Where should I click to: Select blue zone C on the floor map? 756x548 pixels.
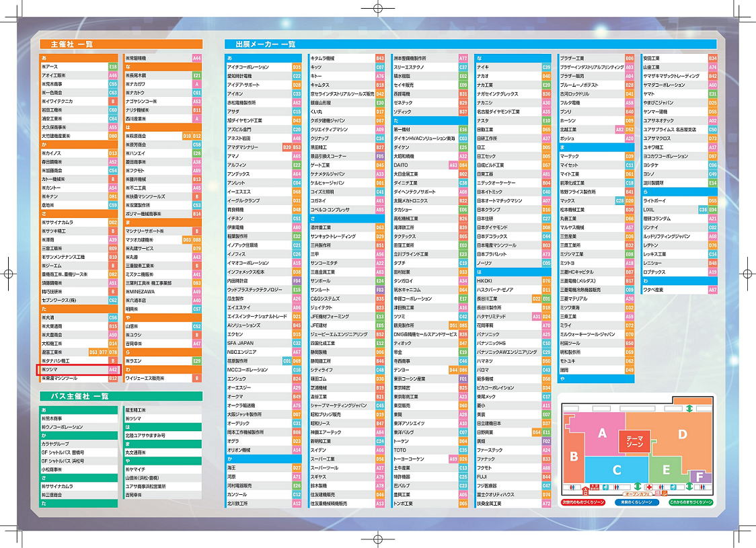pos(617,470)
